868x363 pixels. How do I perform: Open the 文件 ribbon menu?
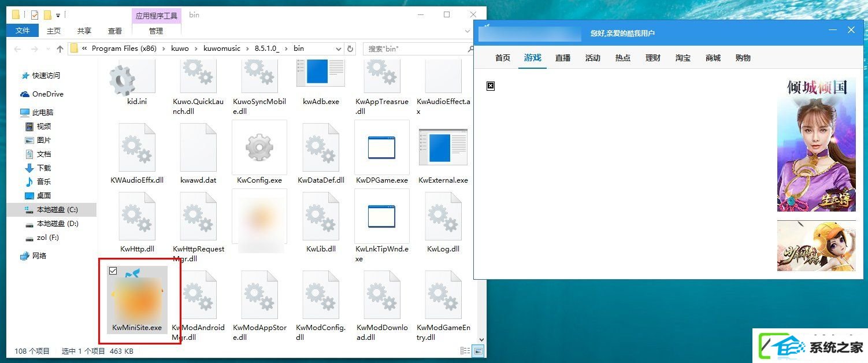coord(23,31)
